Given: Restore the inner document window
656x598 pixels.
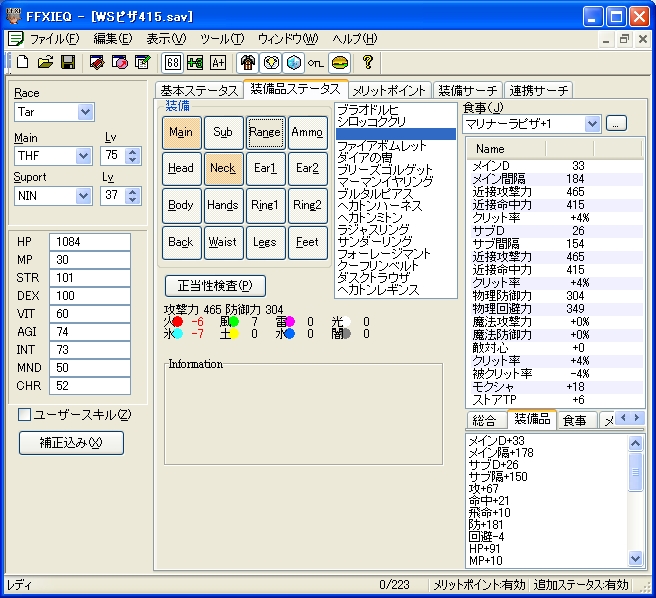Looking at the screenshot, I should pyautogui.click(x=624, y=39).
